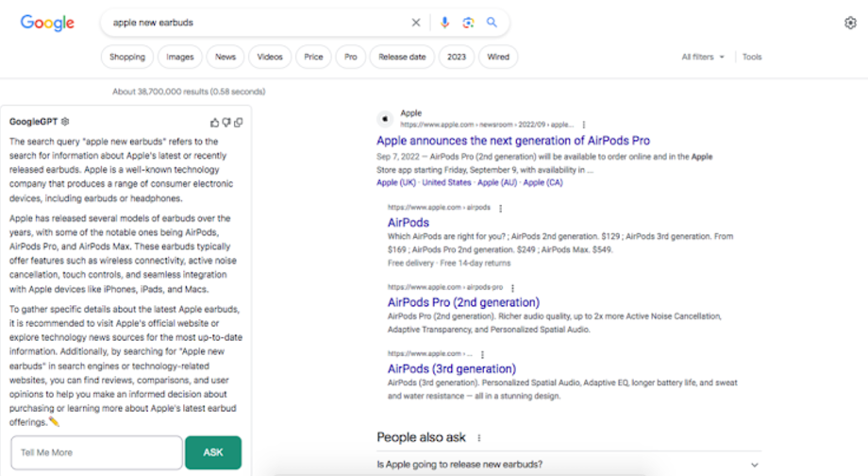Open GoogleGPT settings gear icon

65,121
